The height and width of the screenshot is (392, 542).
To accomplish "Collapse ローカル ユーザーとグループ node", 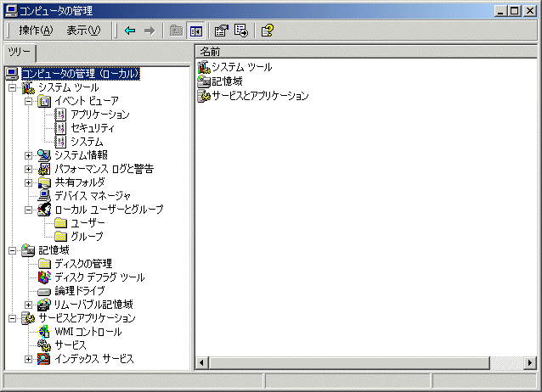I will [28, 210].
